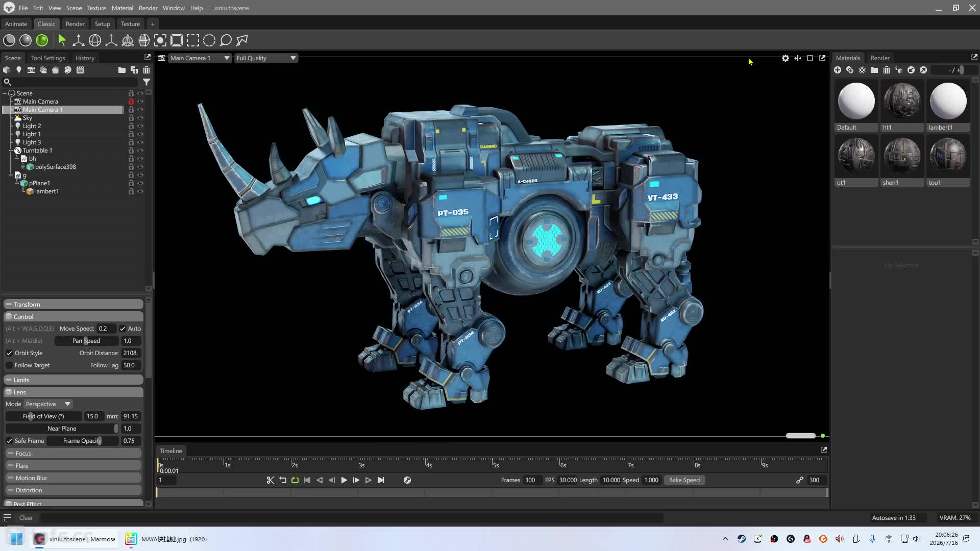The width and height of the screenshot is (980, 551).
Task: Delete the selected scene object with trash icon
Action: click(146, 70)
